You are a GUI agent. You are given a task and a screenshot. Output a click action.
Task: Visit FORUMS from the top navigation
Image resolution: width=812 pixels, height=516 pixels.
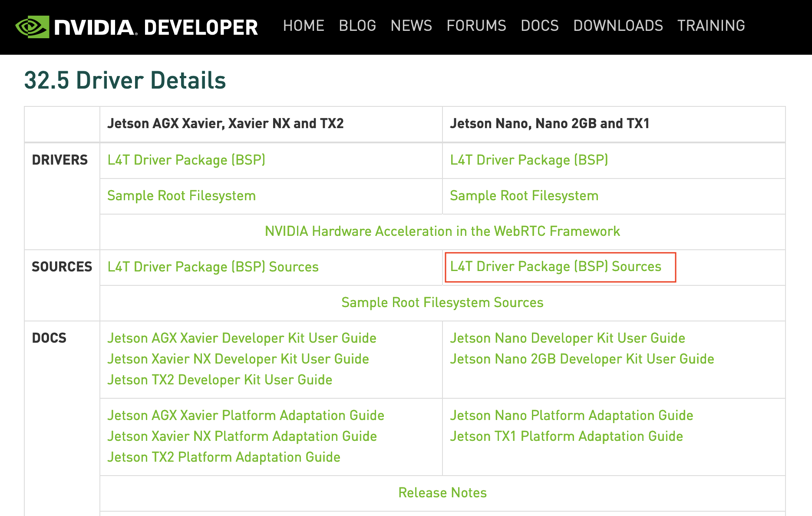pyautogui.click(x=476, y=26)
